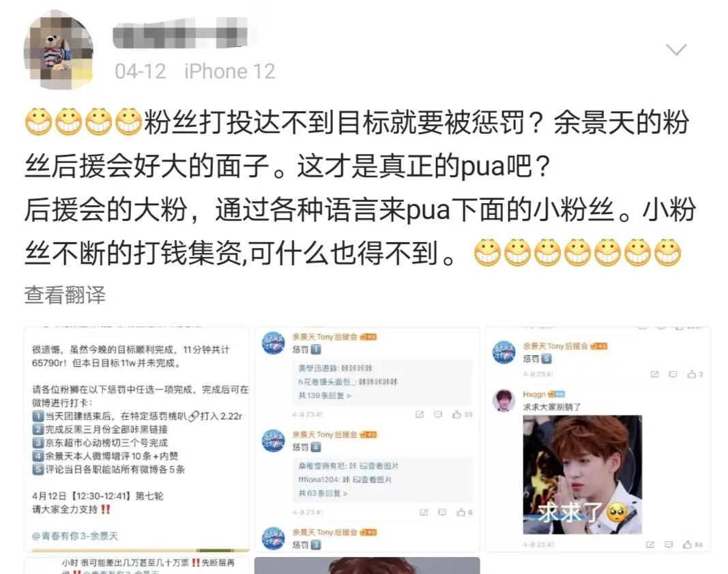
Task: Expand 共63条回复 replies
Action: pos(323,494)
